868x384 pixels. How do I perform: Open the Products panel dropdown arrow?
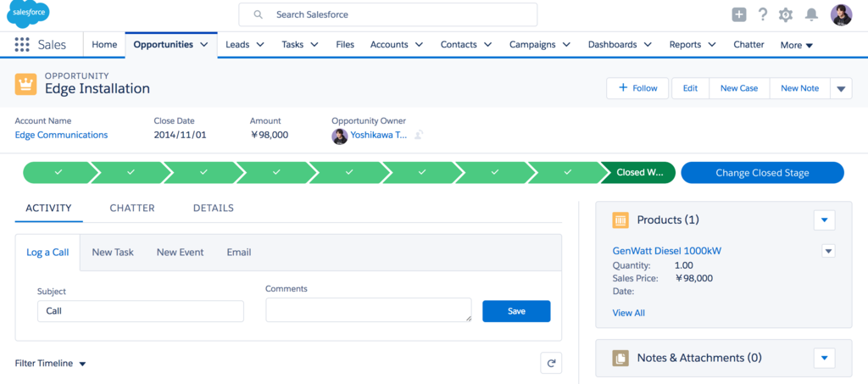[824, 220]
